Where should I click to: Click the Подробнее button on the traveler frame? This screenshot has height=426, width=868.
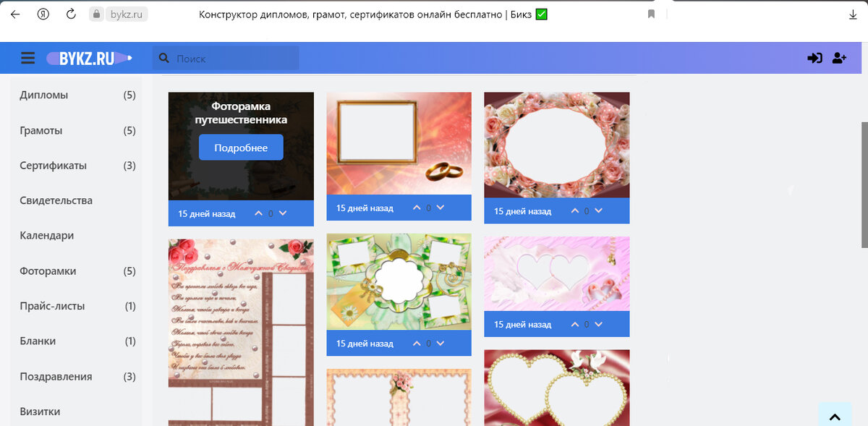tap(240, 147)
